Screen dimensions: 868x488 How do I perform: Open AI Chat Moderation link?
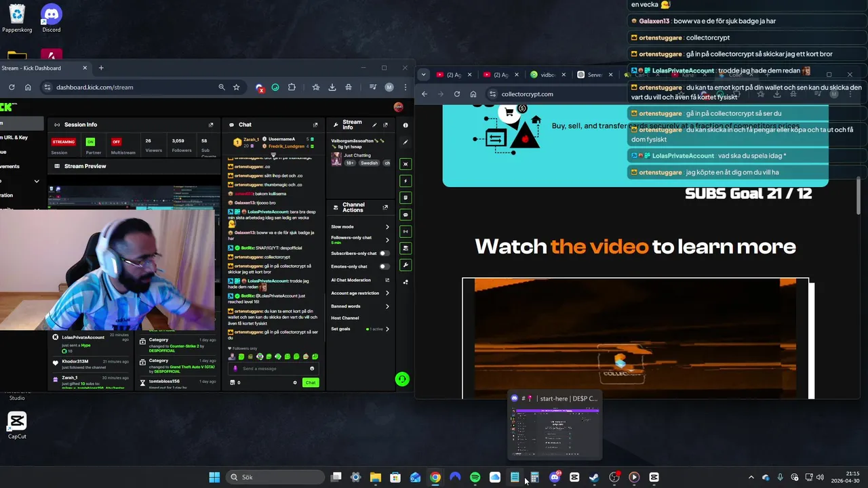360,280
